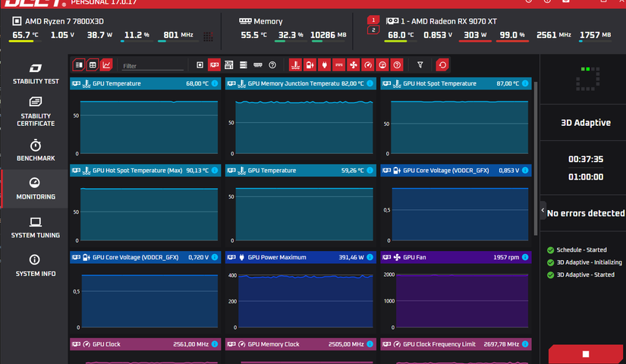Toggle the current sensor type filter
Screen dimensions: 626x364
coord(339,65)
